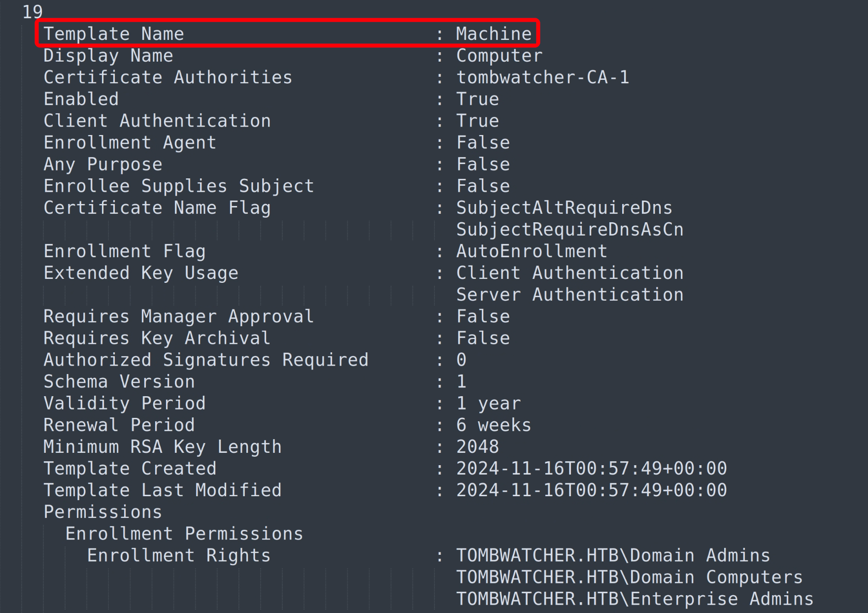This screenshot has height=613, width=868.
Task: Click the 'Template Name' label
Action: (x=114, y=34)
